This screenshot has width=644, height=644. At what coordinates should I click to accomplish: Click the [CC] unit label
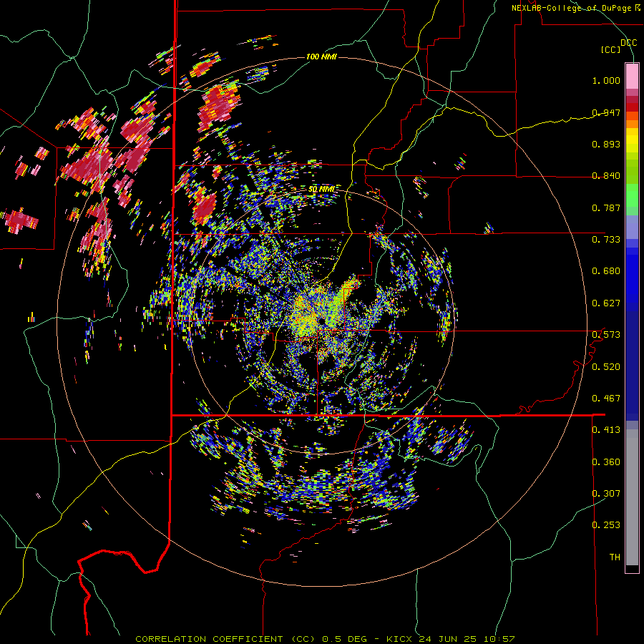tap(611, 49)
